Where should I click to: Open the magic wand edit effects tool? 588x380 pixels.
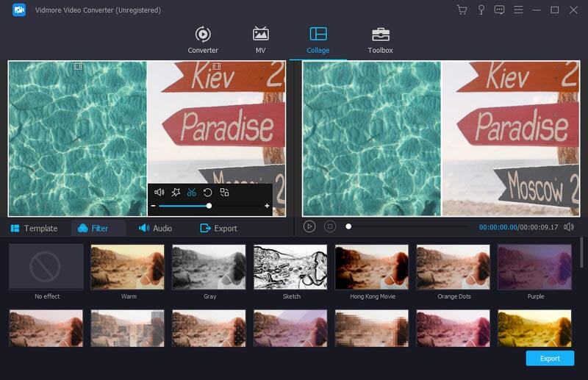[175, 193]
